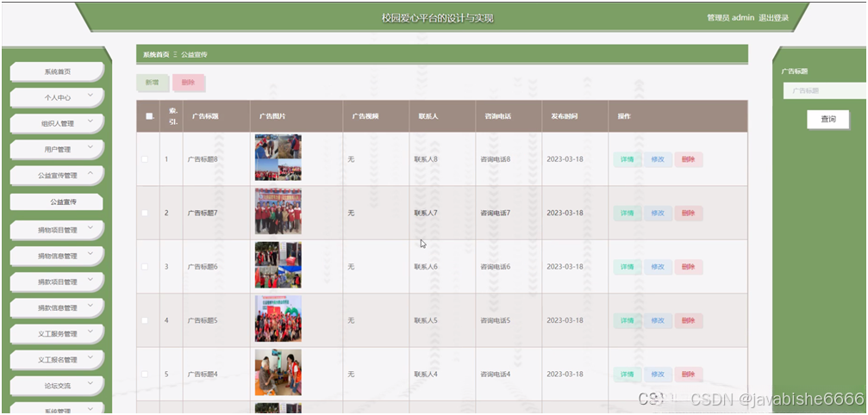Open 个人中心 sidebar menu
This screenshot has width=868, height=415.
click(57, 98)
